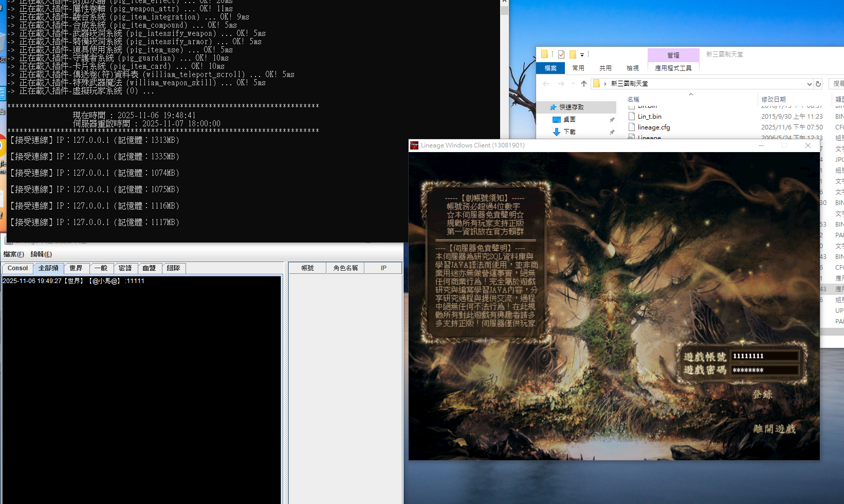Open recent locations dropdown in Explorer

point(573,84)
